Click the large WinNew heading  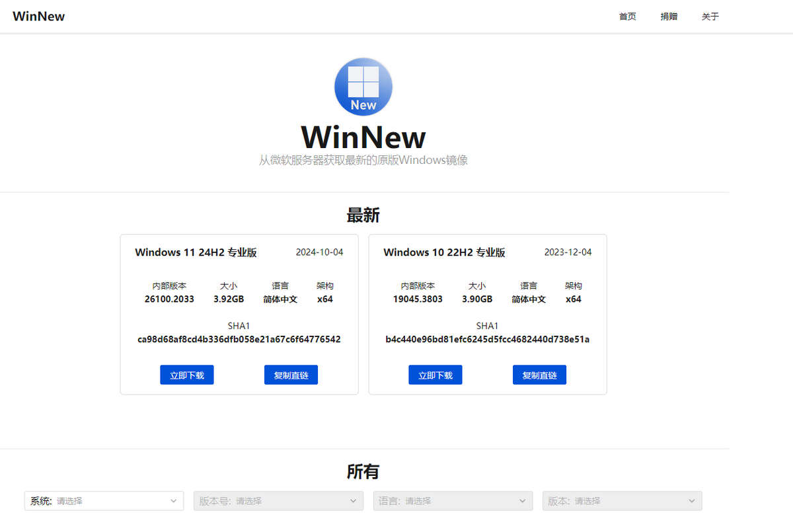point(363,137)
